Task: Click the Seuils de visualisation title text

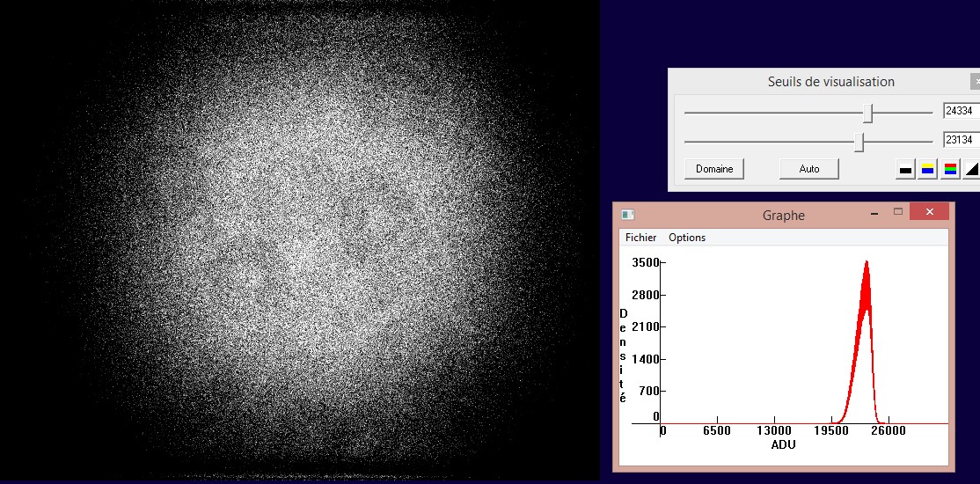Action: (x=830, y=81)
